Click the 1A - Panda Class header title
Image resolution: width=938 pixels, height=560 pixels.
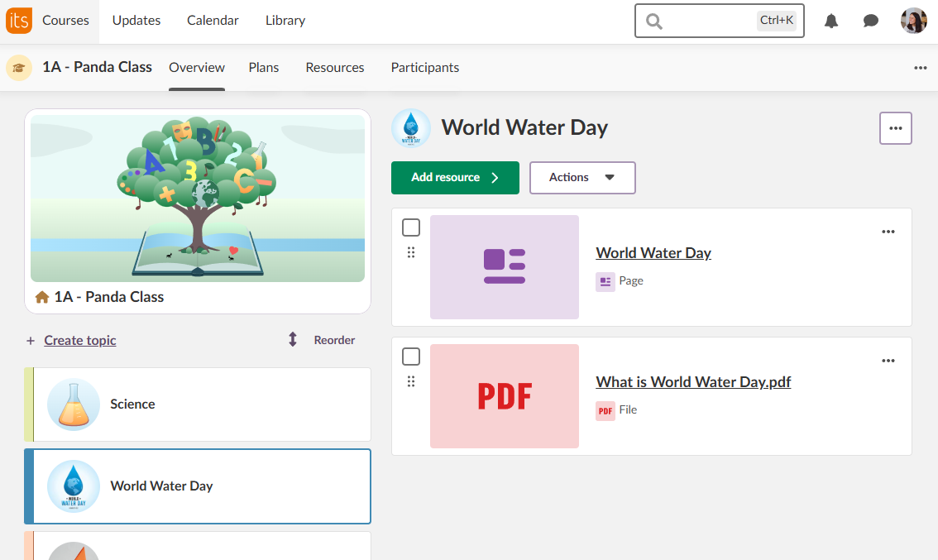point(97,67)
